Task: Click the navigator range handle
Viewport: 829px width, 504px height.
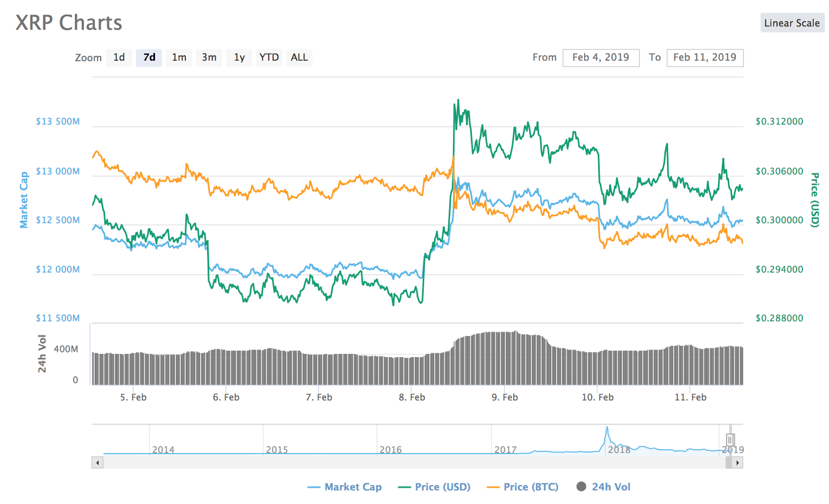Action: [730, 440]
